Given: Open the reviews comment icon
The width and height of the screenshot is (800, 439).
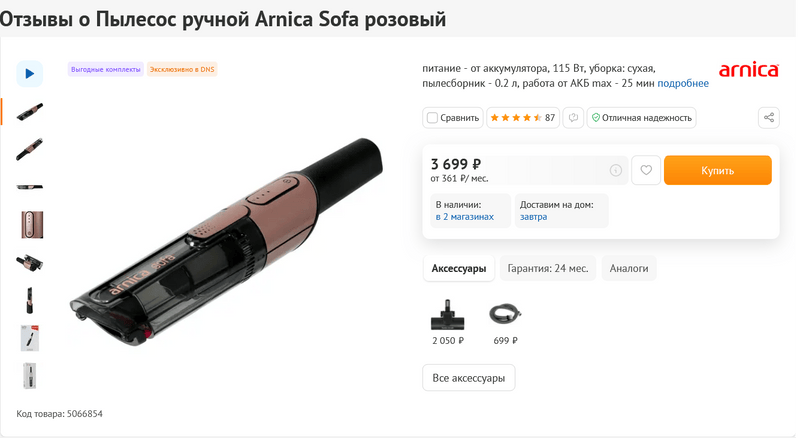Looking at the screenshot, I should 573,118.
